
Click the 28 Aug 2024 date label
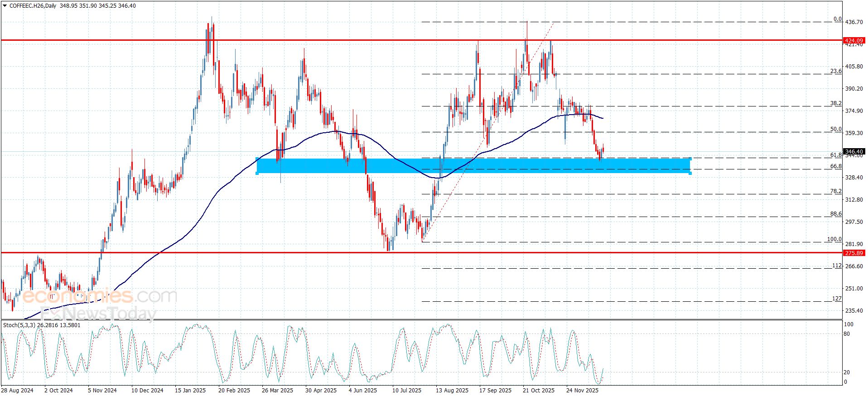(x=17, y=391)
